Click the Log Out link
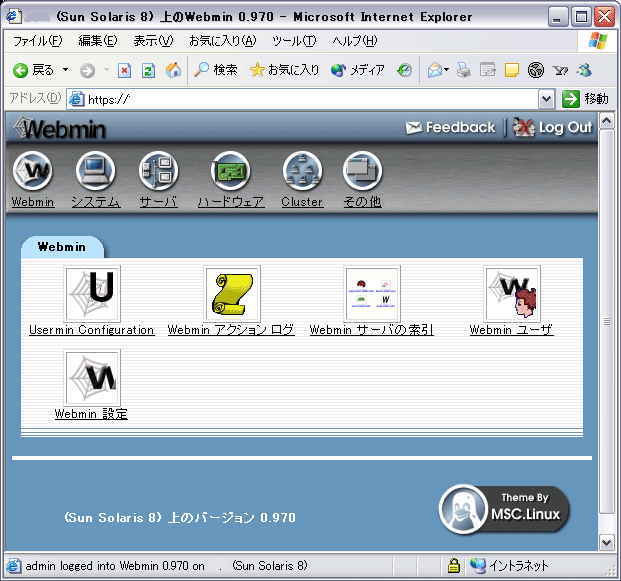The height and width of the screenshot is (581, 621). point(552,127)
